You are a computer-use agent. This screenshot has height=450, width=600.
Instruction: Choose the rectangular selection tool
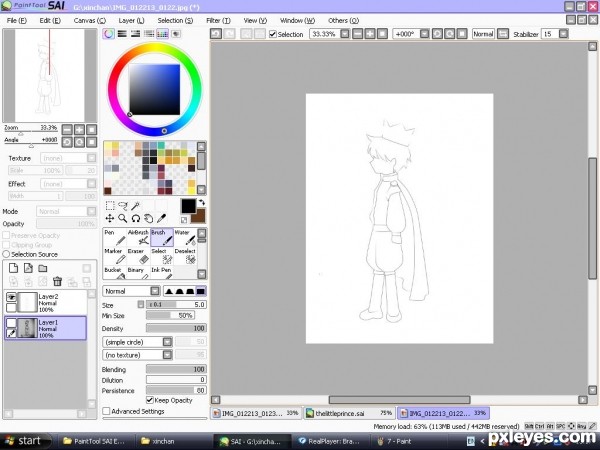[110, 206]
